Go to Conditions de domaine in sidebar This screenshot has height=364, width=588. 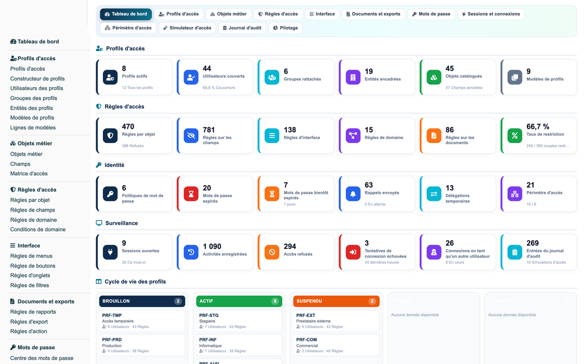[x=38, y=229]
